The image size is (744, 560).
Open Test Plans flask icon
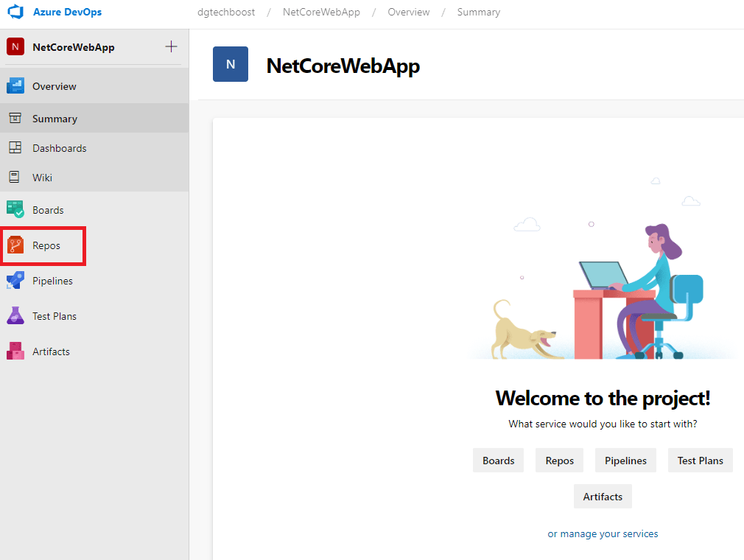(15, 316)
